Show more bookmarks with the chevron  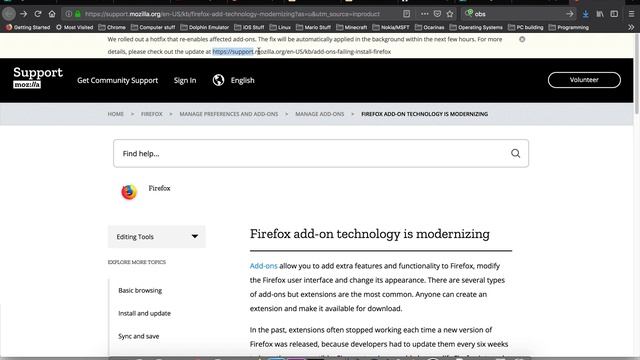click(631, 27)
